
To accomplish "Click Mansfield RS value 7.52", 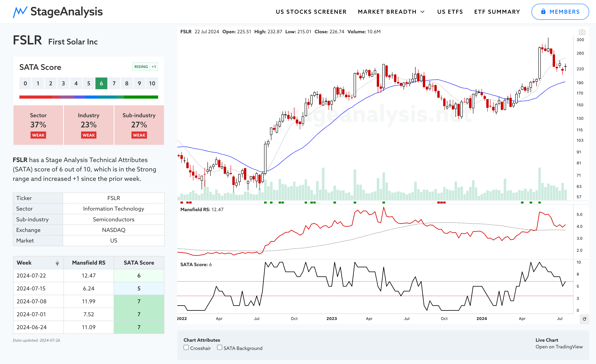I will (x=89, y=314).
